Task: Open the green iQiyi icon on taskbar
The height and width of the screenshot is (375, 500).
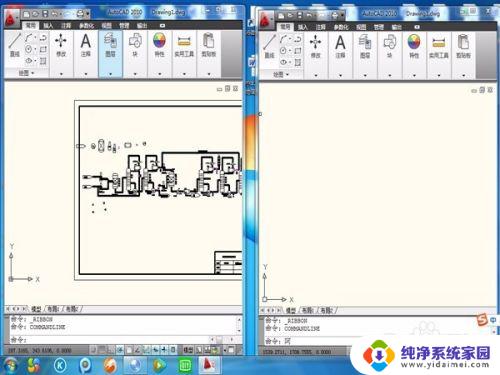Action: (x=185, y=366)
